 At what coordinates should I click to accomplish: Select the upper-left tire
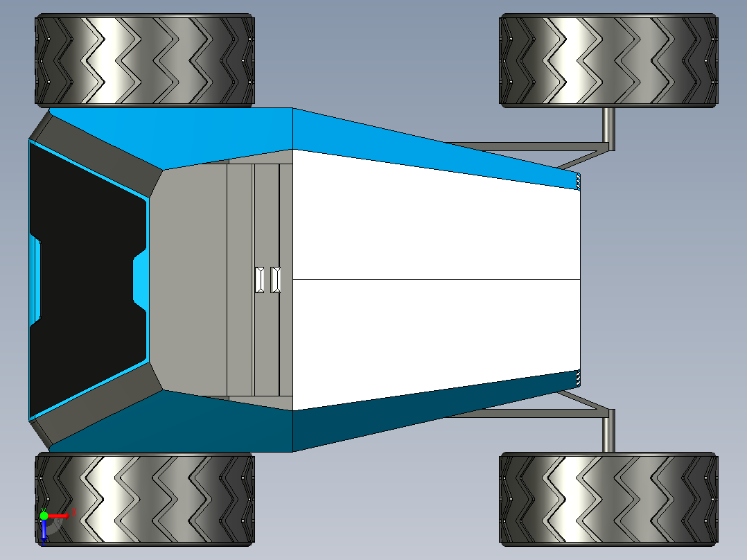[145, 60]
